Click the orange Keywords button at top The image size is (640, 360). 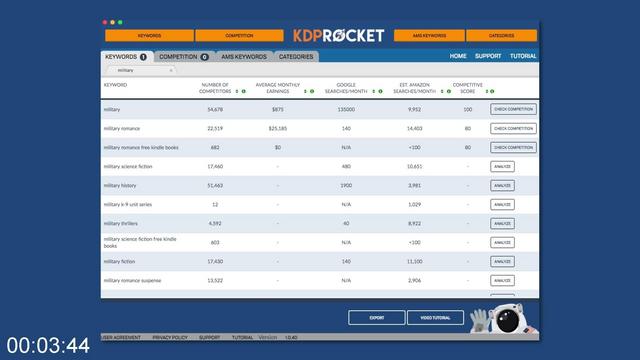click(x=149, y=36)
